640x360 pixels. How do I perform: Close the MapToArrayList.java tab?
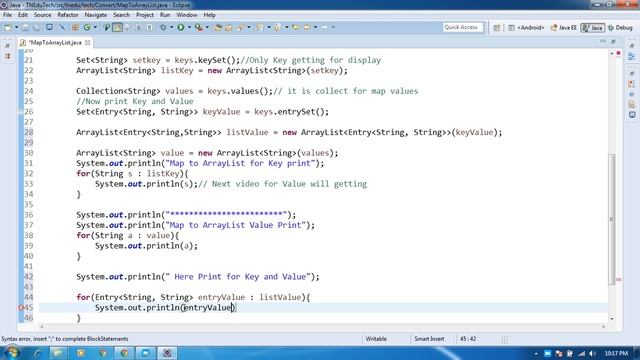87,42
